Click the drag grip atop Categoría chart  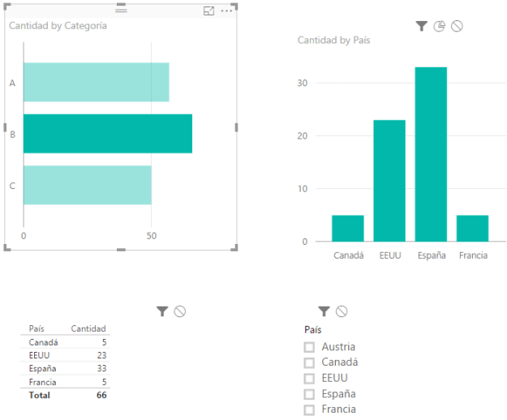(x=121, y=10)
